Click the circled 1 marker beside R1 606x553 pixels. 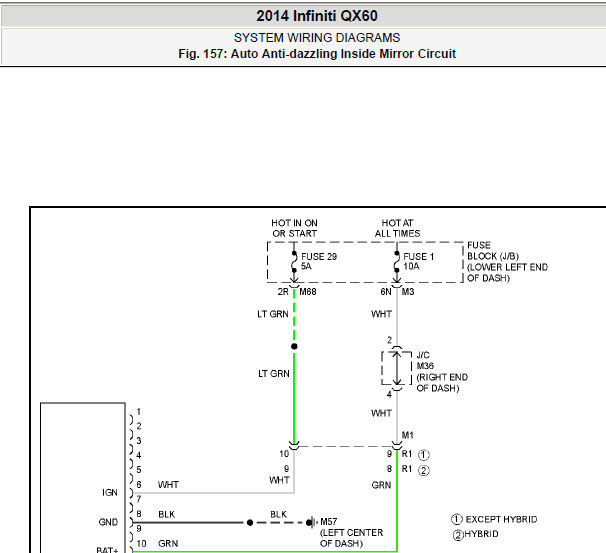[x=424, y=455]
